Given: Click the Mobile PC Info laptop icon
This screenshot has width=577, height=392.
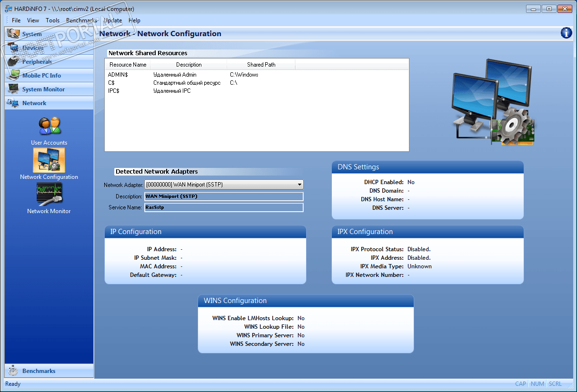Looking at the screenshot, I should click(13, 76).
